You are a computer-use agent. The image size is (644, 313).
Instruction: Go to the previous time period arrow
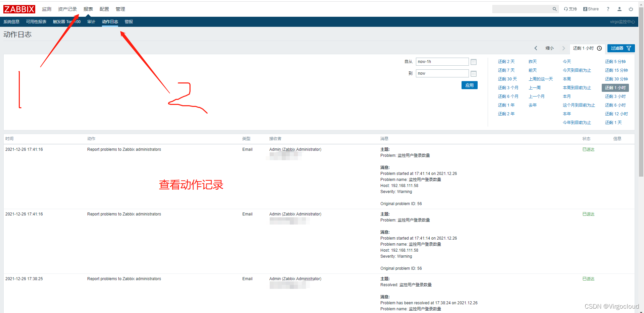click(536, 48)
